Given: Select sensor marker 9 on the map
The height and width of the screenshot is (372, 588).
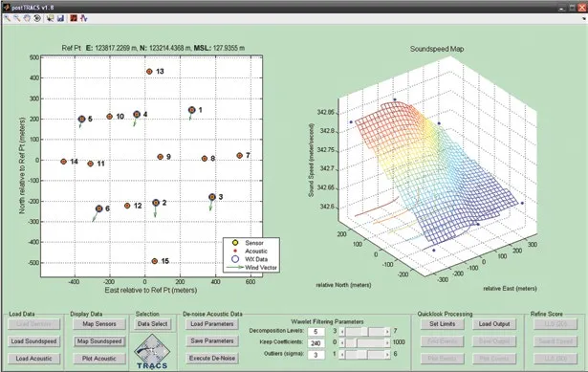Looking at the screenshot, I should pyautogui.click(x=160, y=157).
